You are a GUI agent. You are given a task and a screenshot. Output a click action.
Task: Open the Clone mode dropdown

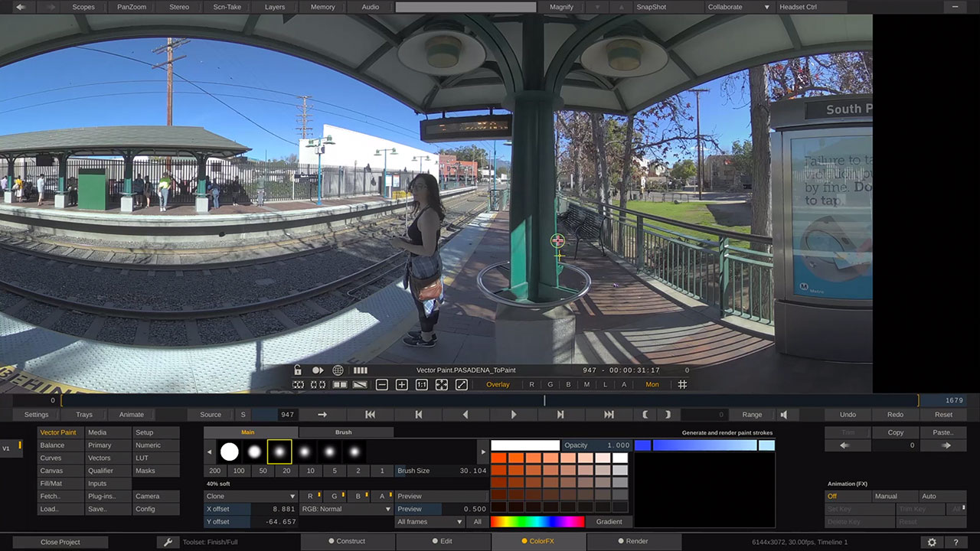tap(249, 496)
